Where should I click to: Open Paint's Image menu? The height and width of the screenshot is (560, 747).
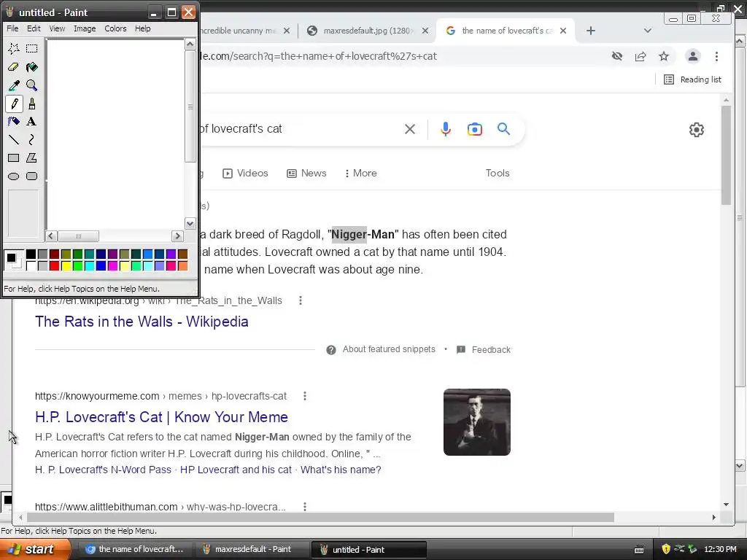tap(85, 28)
